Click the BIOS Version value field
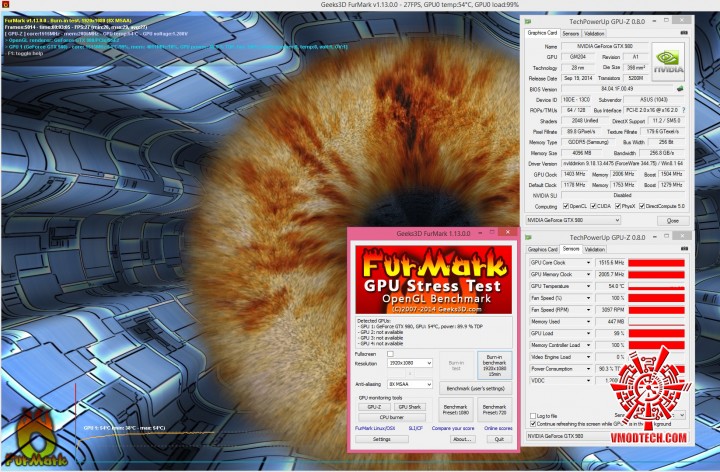720x472 pixels. pyautogui.click(x=618, y=89)
